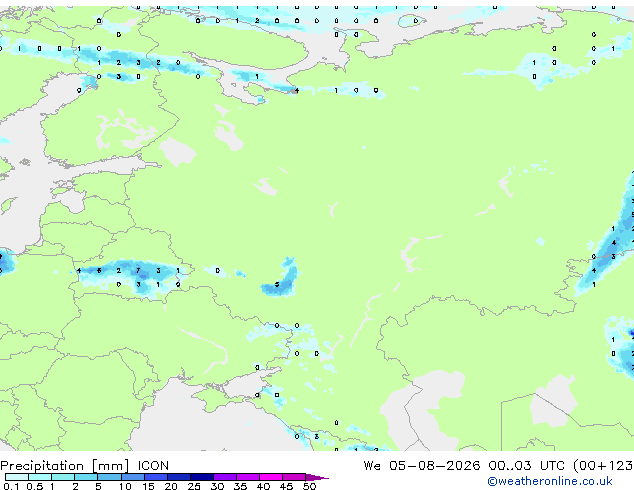Click the legend label '50'
The height and width of the screenshot is (490, 634).
coord(309,486)
